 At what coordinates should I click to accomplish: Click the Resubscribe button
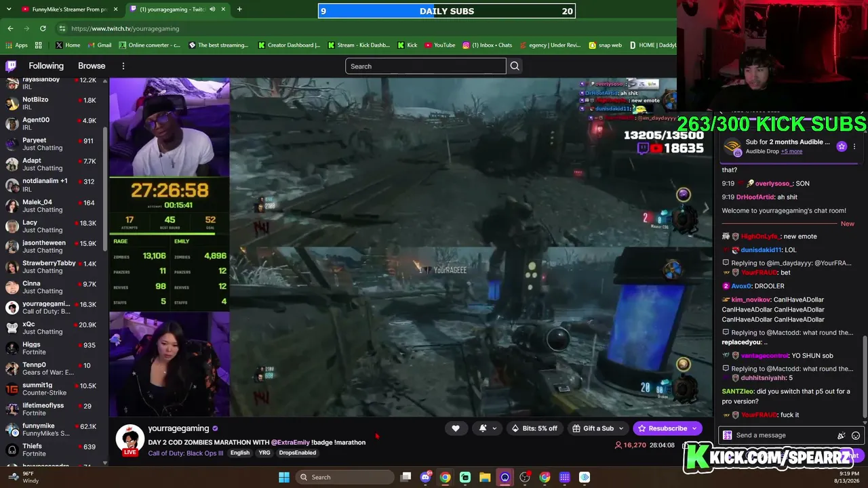(667, 428)
